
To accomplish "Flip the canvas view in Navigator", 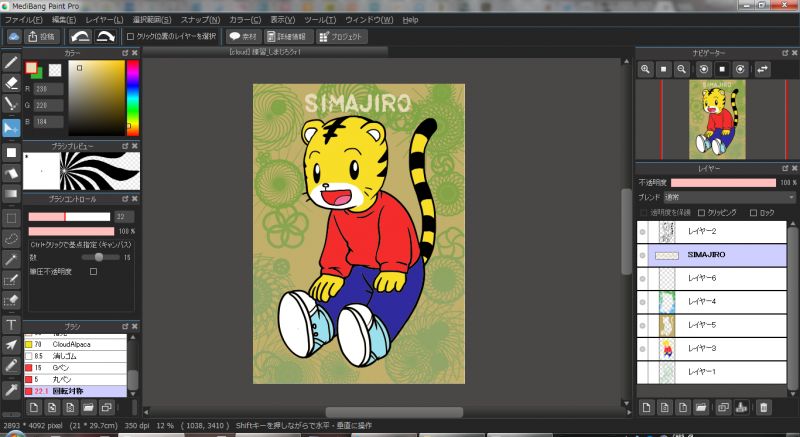I will 762,69.
